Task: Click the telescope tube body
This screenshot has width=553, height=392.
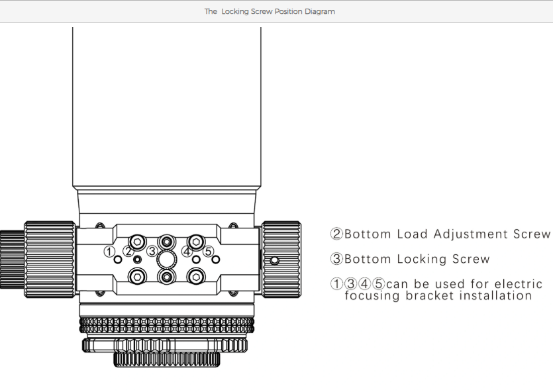Action: [167, 106]
